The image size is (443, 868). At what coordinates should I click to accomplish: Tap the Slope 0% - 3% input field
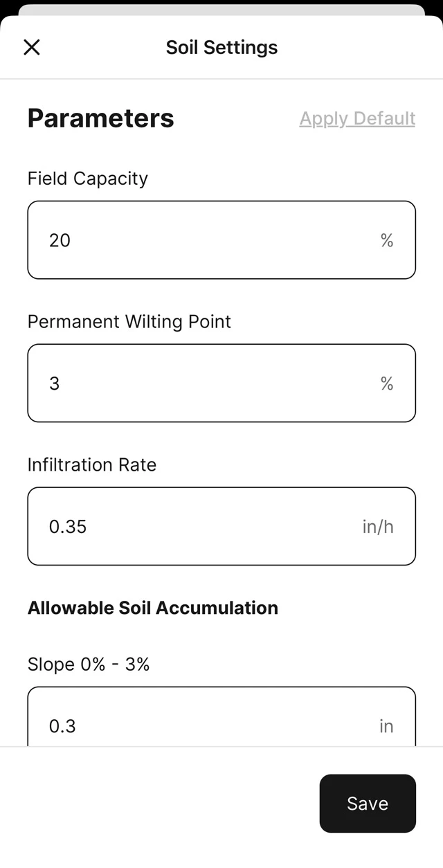208,720
